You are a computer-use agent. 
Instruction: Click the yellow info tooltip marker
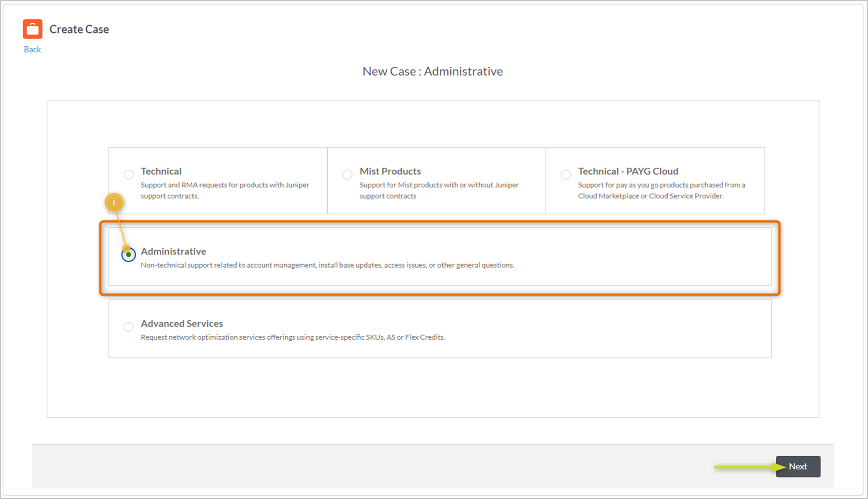point(114,202)
